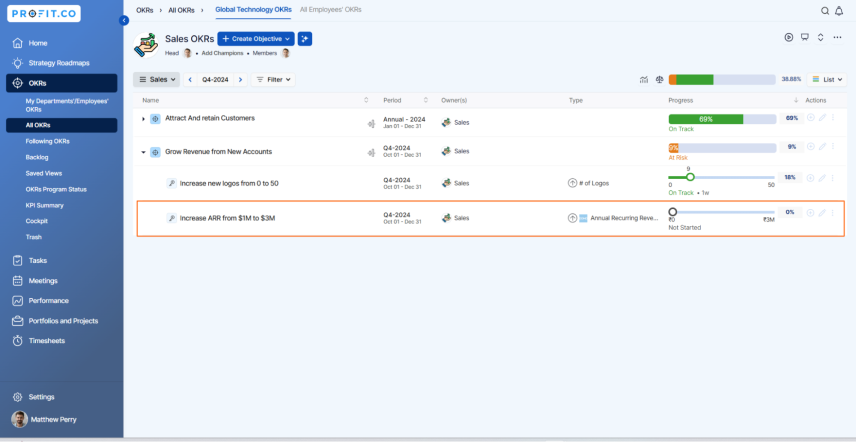The image size is (856, 442).
Task: Sort by the Progress column arrow
Action: pos(795,100)
